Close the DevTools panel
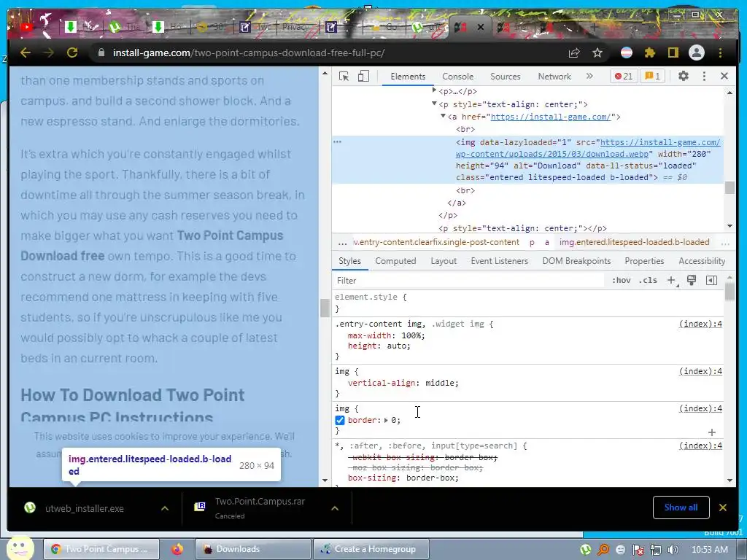Viewport: 747px width, 560px height. 724,76
